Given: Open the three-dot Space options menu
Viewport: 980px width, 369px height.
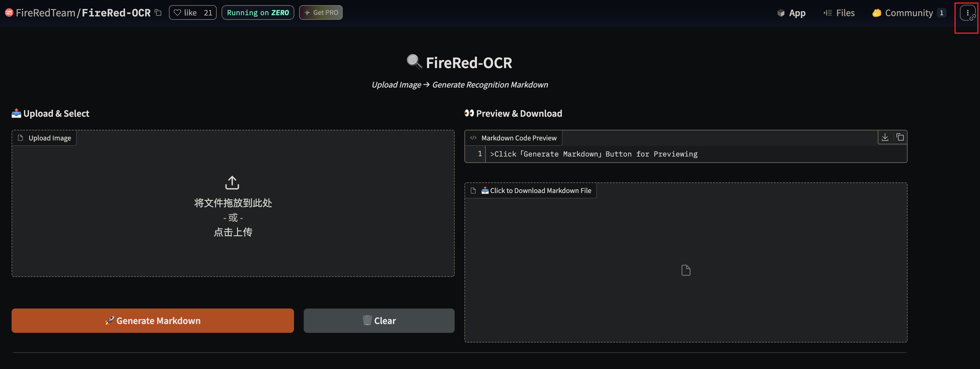Looking at the screenshot, I should click(967, 12).
